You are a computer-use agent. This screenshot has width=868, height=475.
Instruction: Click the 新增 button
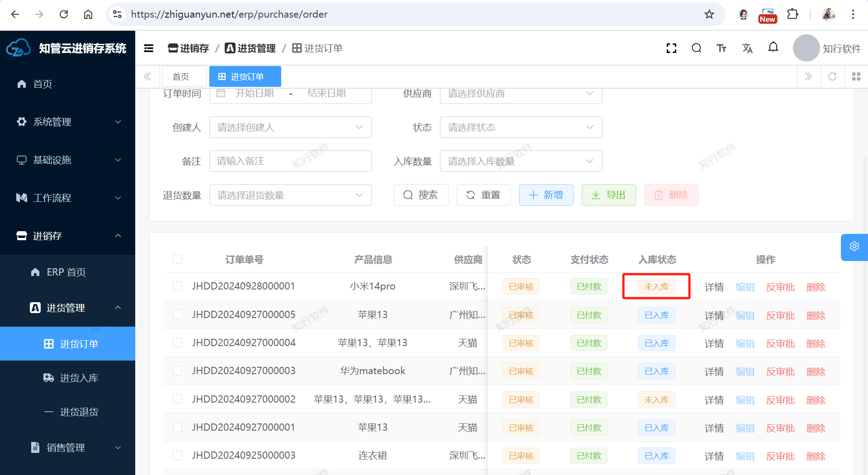tap(546, 195)
